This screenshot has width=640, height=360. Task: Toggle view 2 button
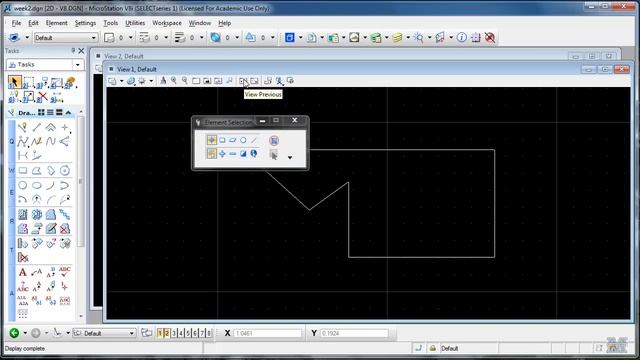click(x=167, y=333)
